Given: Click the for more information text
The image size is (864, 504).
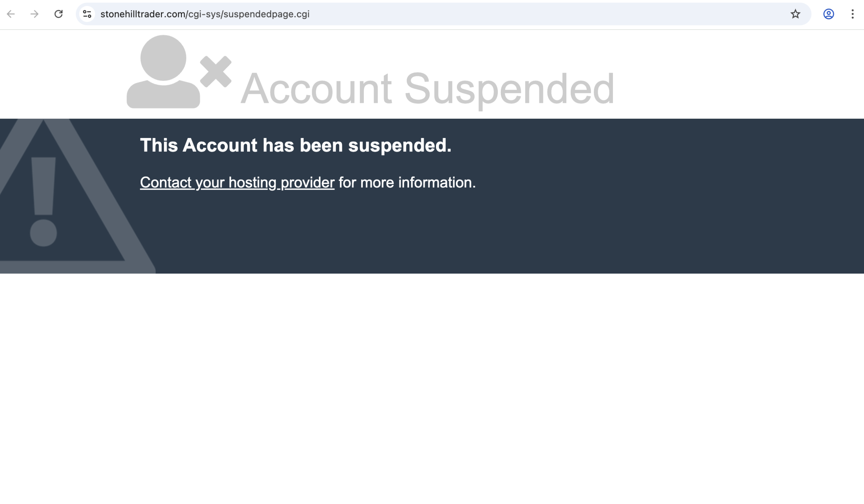Looking at the screenshot, I should pos(407,183).
